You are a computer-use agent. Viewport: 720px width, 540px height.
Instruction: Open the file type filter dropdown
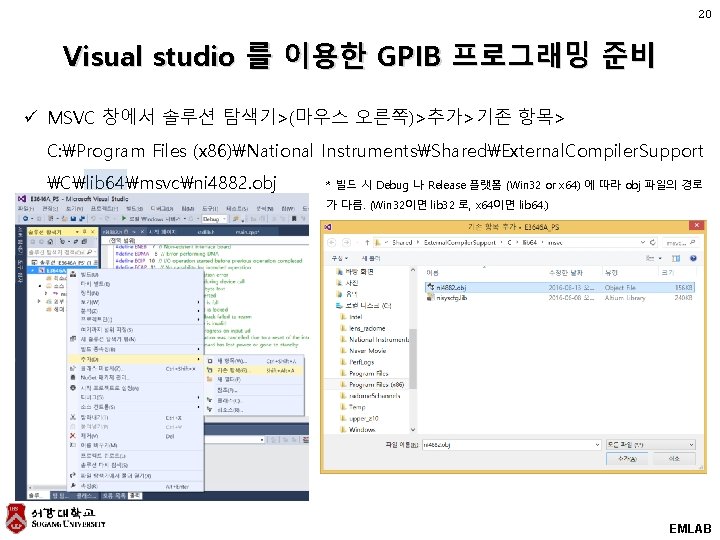651,444
